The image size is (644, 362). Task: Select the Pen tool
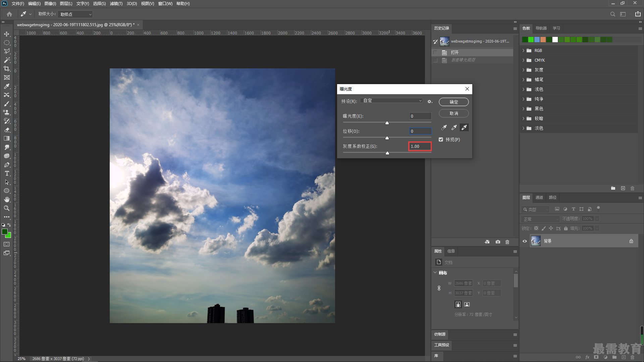tap(7, 165)
